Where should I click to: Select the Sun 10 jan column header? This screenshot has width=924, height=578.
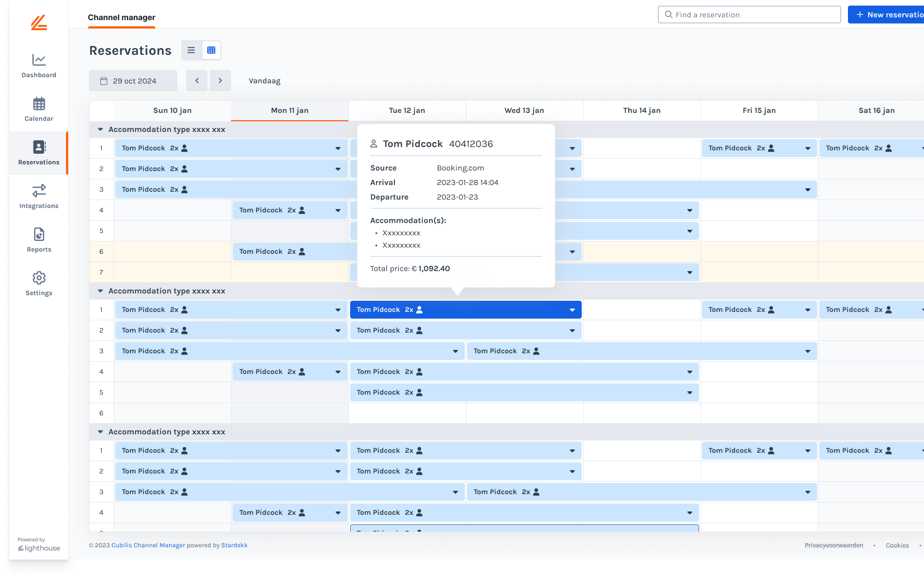pyautogui.click(x=172, y=111)
